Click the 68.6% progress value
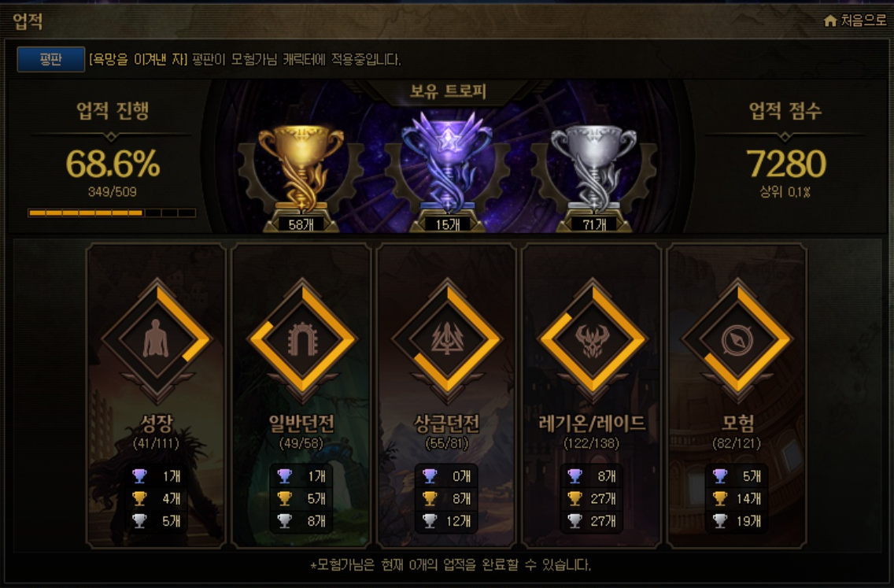 pos(113,164)
